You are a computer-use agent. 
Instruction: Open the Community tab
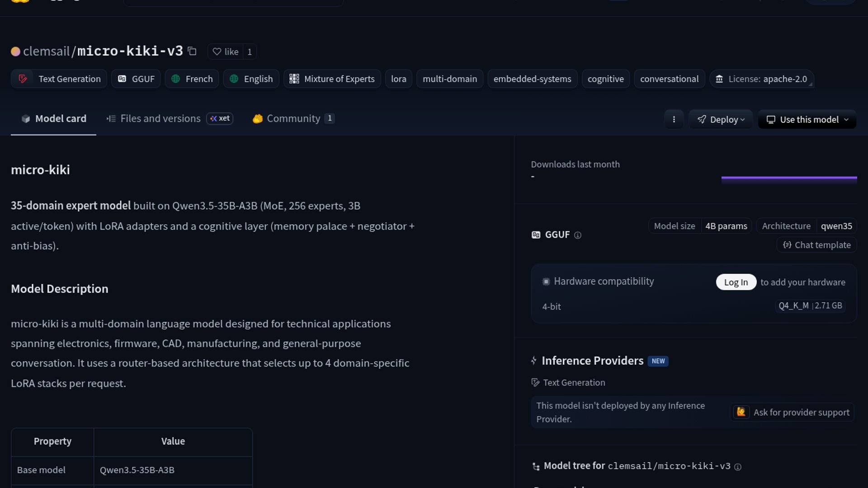[293, 118]
